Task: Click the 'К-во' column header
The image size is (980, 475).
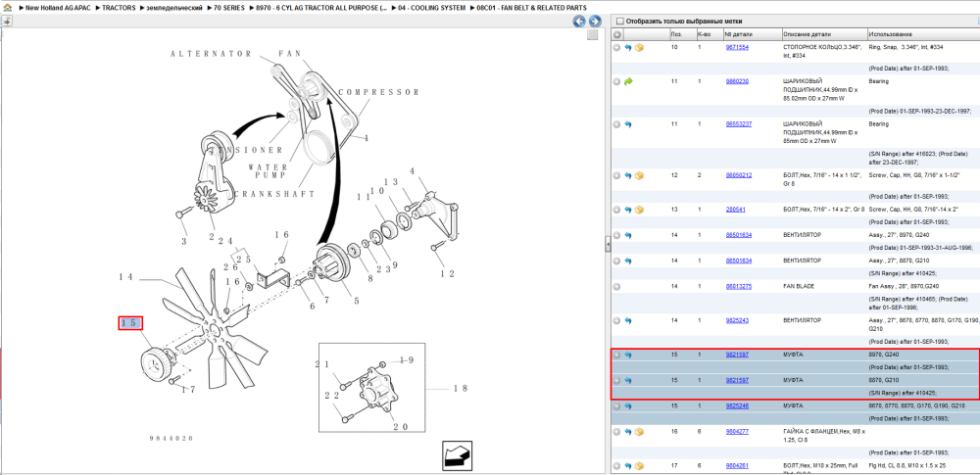Action: (709, 33)
